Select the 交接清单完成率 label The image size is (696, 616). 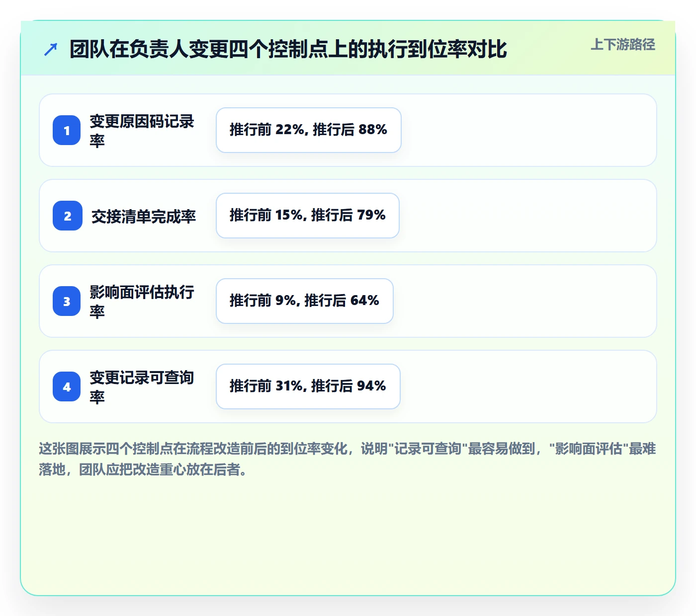coord(144,216)
